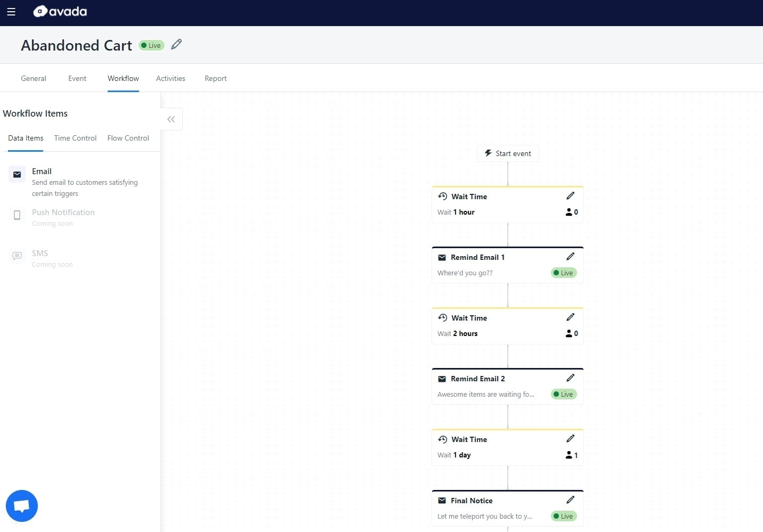Go to the Report tab
This screenshot has height=532, width=763.
215,78
